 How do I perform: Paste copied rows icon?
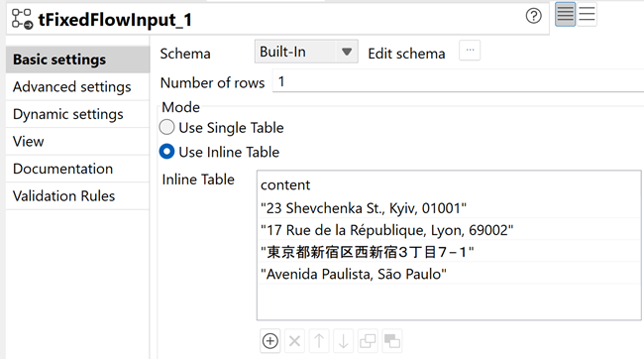392,341
